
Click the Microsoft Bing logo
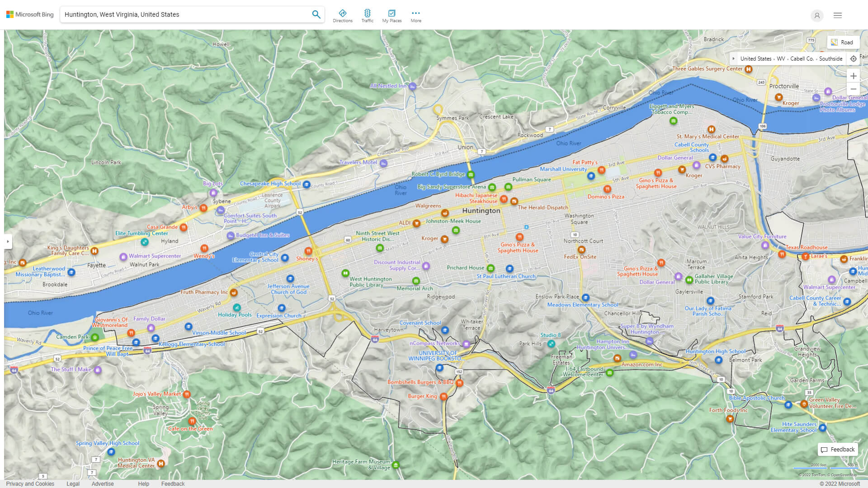pos(30,14)
